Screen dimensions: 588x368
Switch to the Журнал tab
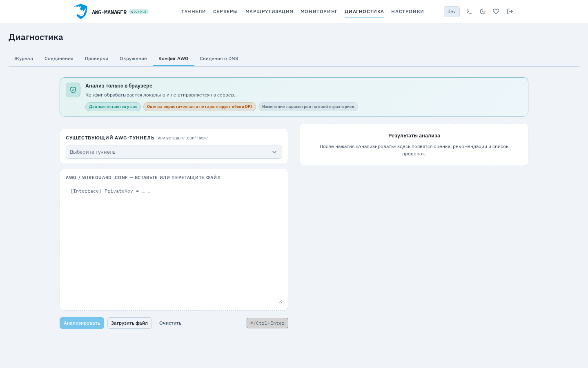24,58
